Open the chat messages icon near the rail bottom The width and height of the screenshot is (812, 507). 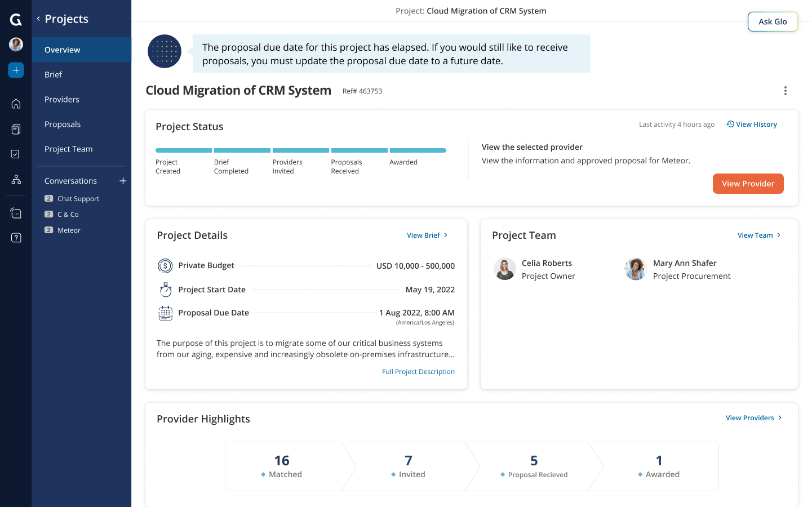[16, 213]
